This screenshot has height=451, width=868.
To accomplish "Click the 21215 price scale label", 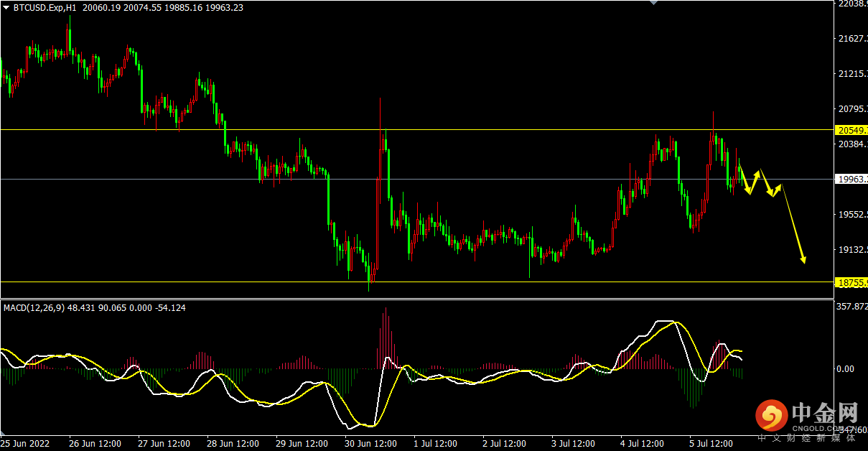I will 852,74.
